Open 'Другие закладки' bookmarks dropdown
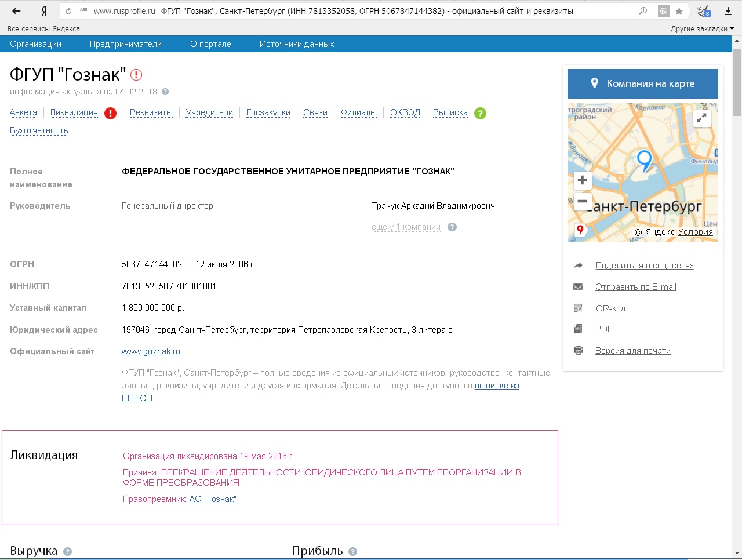The width and height of the screenshot is (742, 560). coord(702,29)
